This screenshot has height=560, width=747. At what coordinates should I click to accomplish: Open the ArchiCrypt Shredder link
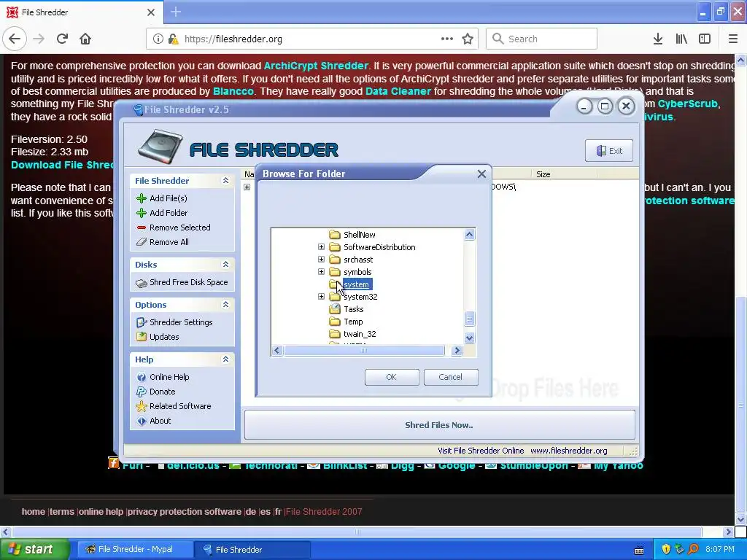(316, 66)
